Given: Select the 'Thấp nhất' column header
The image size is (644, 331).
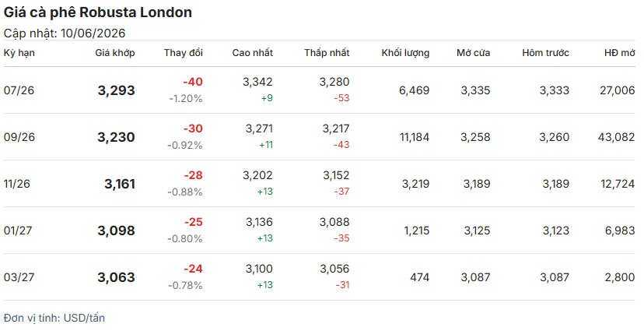Looking at the screenshot, I should [327, 53].
